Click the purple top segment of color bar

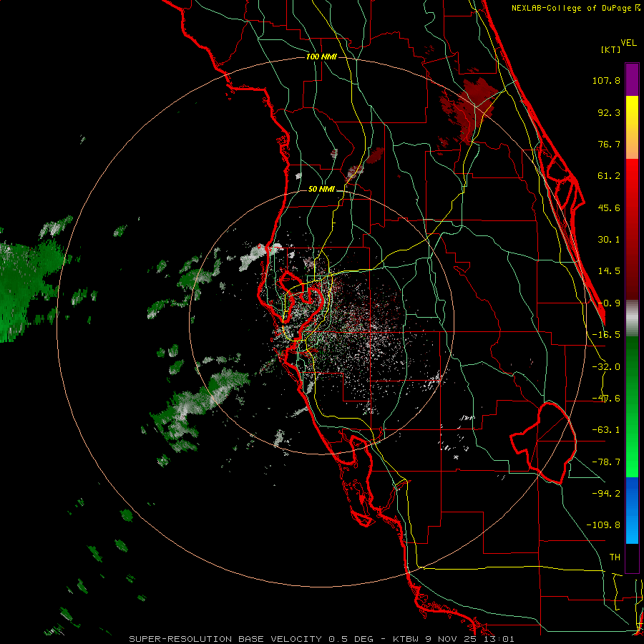tap(632, 79)
